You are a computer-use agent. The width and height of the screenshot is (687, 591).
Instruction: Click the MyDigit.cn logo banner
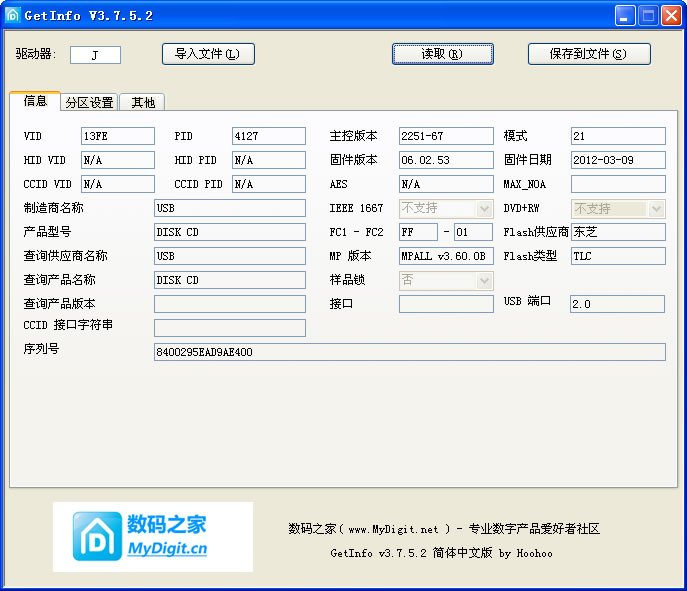153,537
